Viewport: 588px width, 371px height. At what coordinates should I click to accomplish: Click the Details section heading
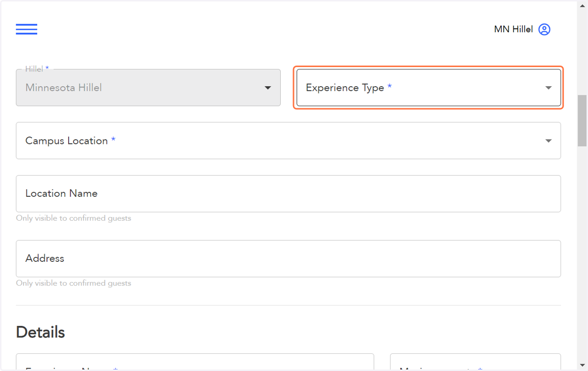click(x=40, y=332)
